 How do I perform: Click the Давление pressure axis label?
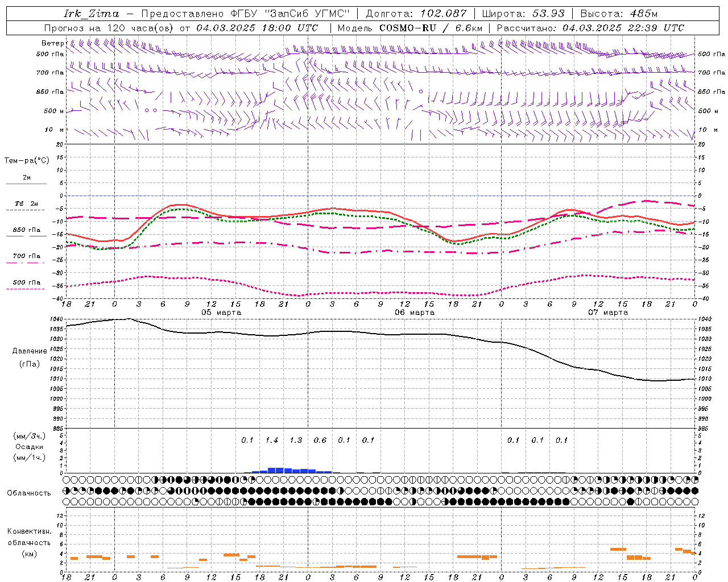coord(30,351)
